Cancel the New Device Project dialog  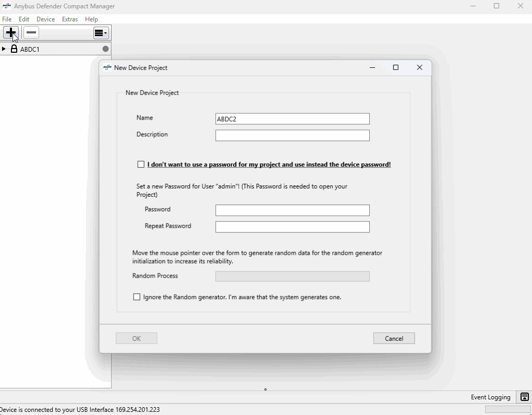pos(394,338)
